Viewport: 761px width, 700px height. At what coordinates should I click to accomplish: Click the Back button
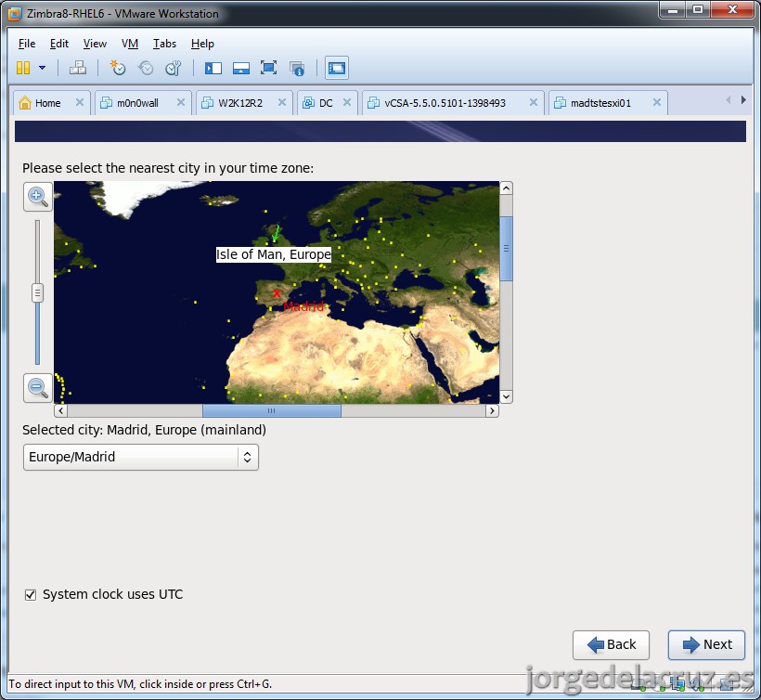tap(611, 644)
